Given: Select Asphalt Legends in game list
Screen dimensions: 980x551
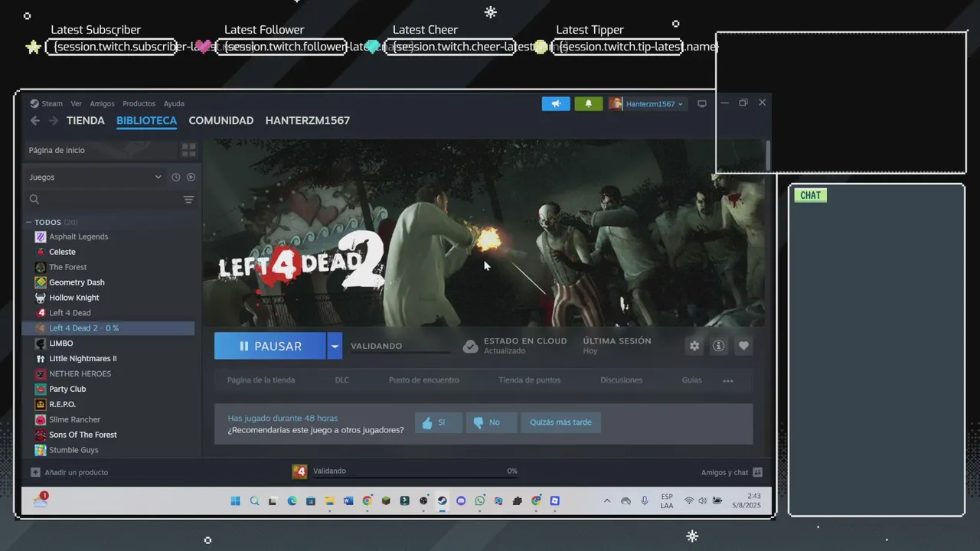Looking at the screenshot, I should pos(108,236).
